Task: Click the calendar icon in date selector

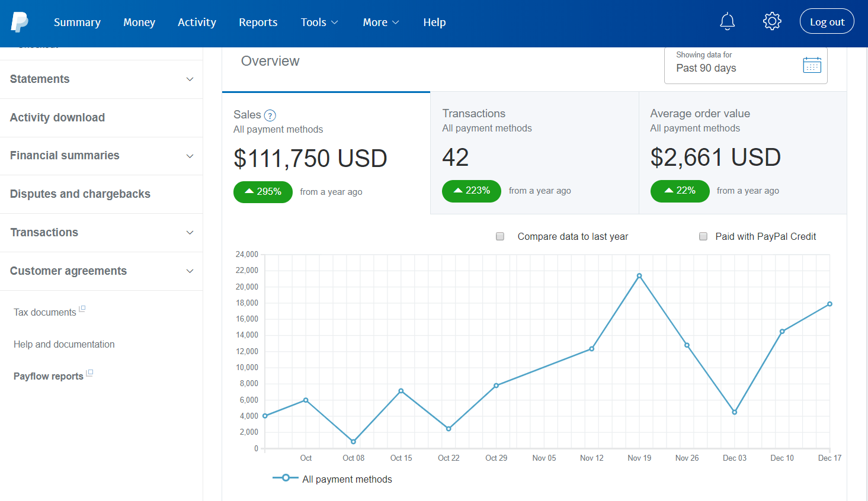Action: [x=812, y=65]
